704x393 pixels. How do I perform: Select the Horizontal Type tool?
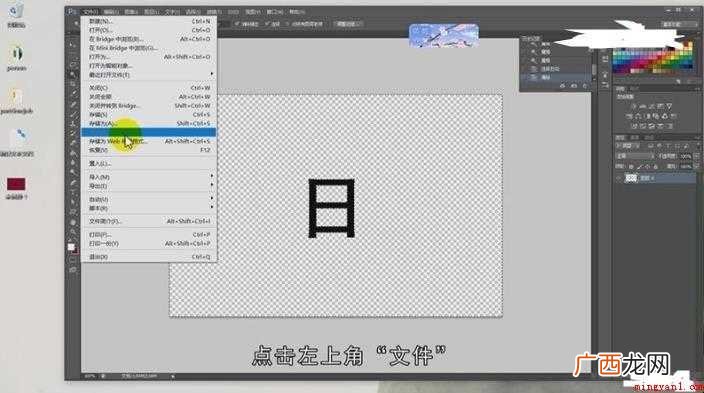tap(73, 192)
